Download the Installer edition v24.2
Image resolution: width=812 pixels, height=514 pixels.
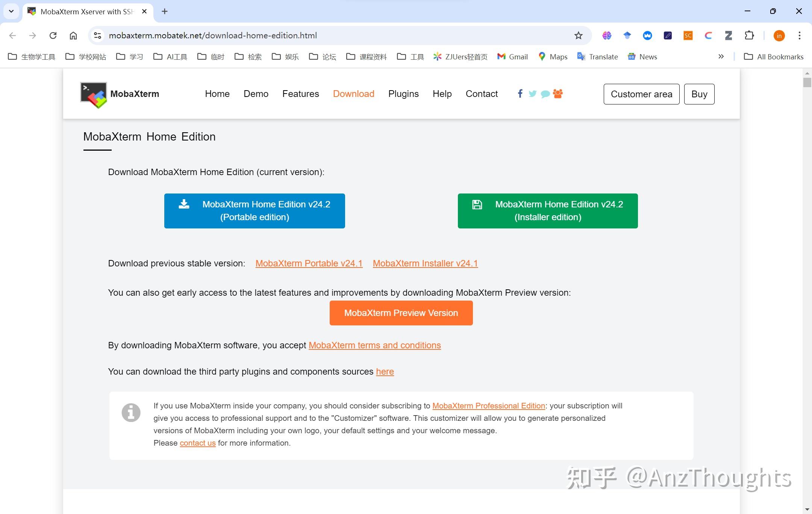click(x=548, y=211)
